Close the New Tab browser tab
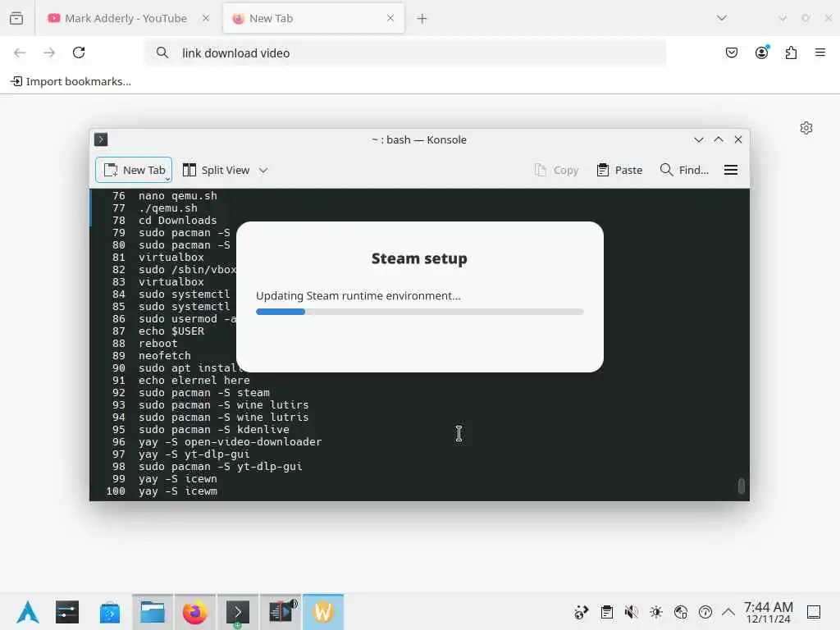Viewport: 840px width, 630px height. coord(390,18)
